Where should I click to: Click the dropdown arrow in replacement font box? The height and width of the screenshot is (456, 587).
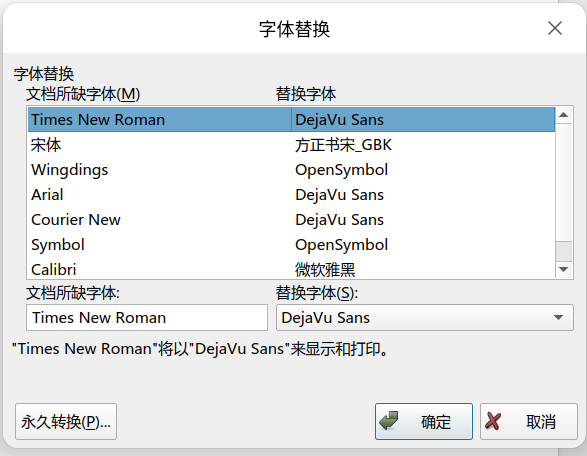558,317
